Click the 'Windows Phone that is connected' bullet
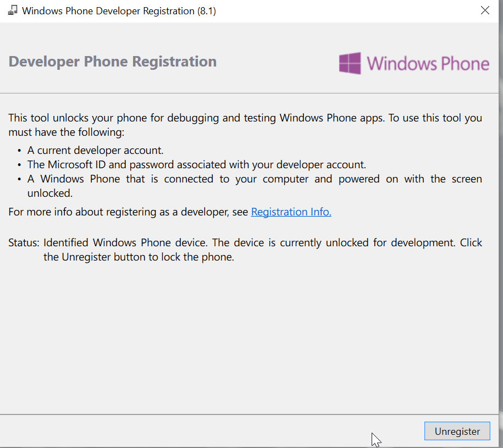The image size is (503, 448). [x=255, y=186]
